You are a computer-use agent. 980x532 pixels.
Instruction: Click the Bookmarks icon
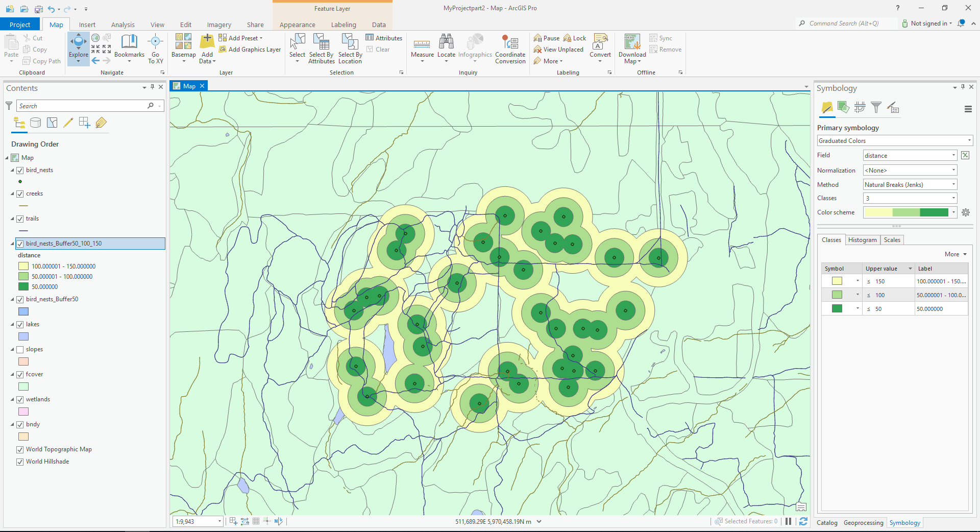click(x=129, y=43)
